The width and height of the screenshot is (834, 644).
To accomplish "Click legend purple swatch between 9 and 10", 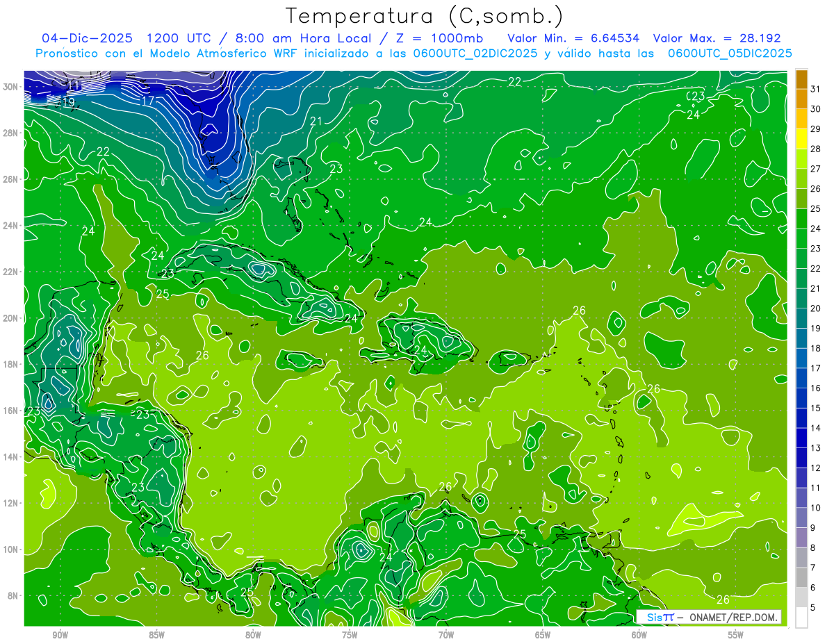I will (801, 518).
